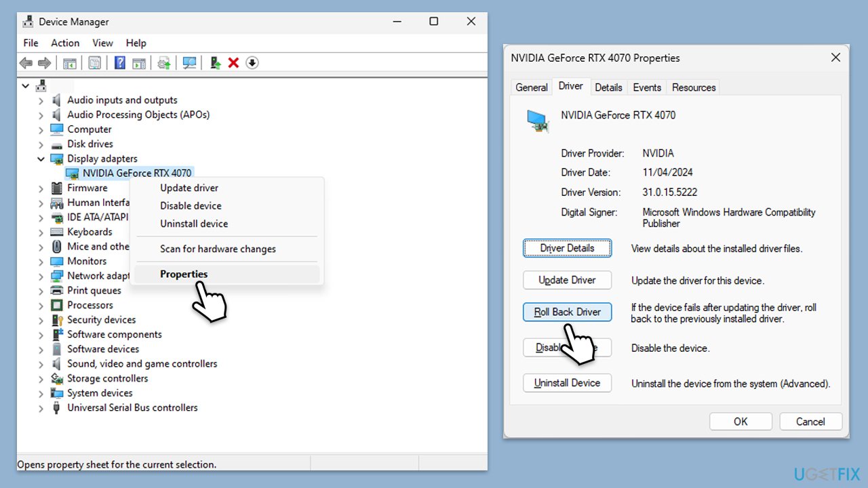
Task: Expand Audio inputs and outputs node
Action: [x=41, y=100]
